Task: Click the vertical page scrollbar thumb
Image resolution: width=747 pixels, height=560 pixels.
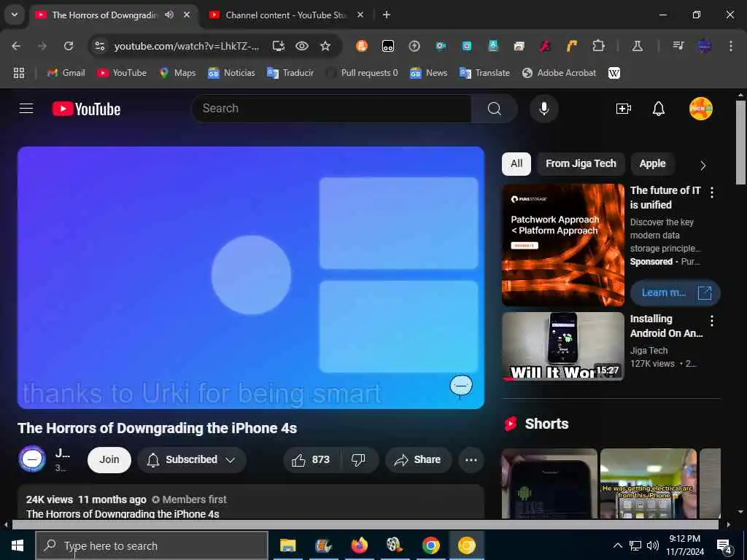Action: pos(740,142)
